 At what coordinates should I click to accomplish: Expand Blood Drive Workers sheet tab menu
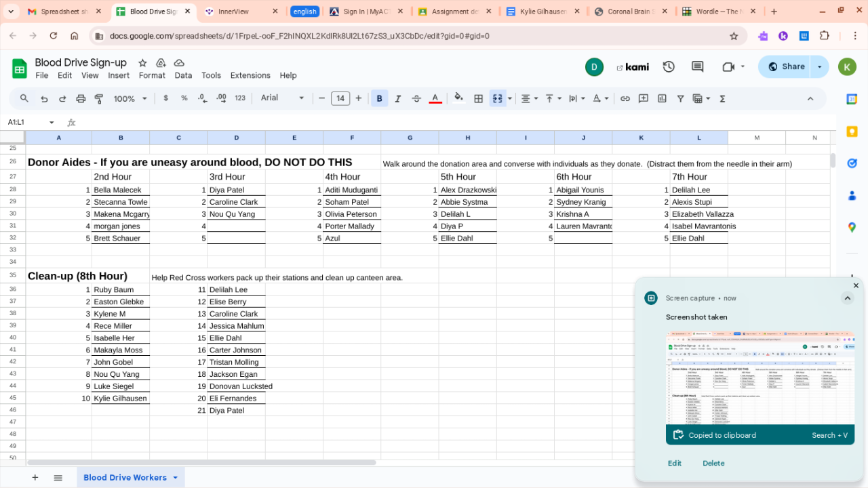[176, 478]
